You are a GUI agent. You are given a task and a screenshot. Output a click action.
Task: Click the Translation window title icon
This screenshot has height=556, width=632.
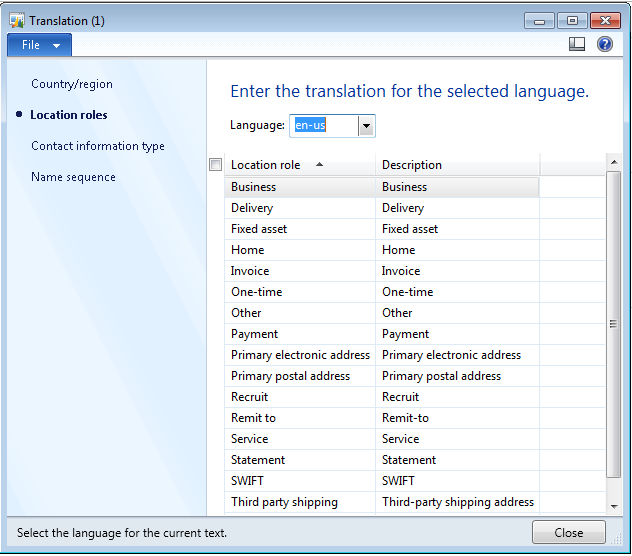point(17,21)
